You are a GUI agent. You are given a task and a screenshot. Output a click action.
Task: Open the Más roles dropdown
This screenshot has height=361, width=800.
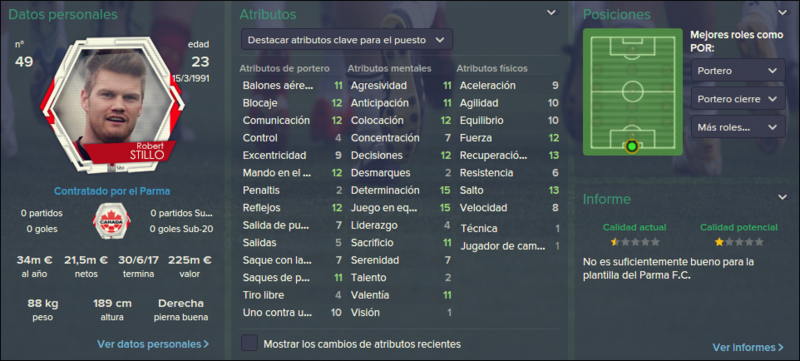tap(738, 127)
